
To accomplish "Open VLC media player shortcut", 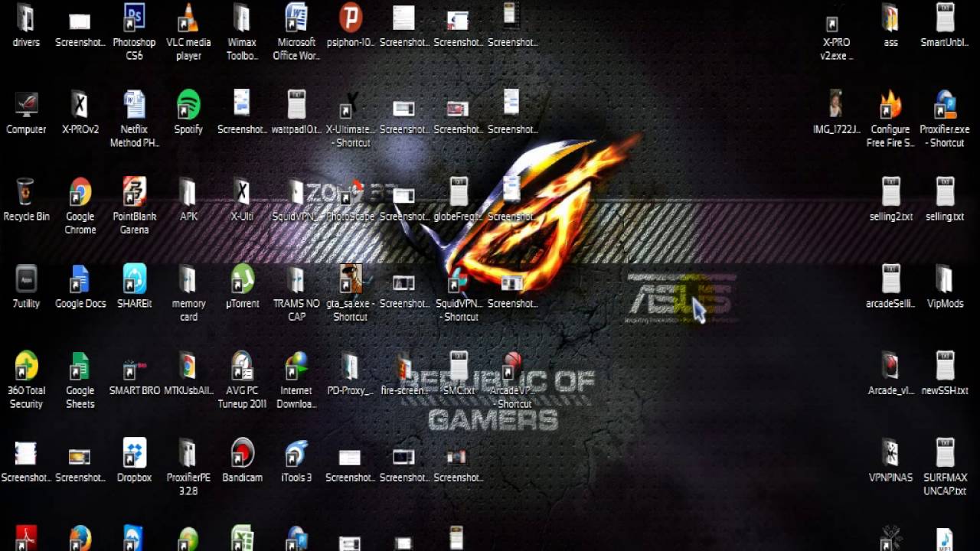I will 188,18.
